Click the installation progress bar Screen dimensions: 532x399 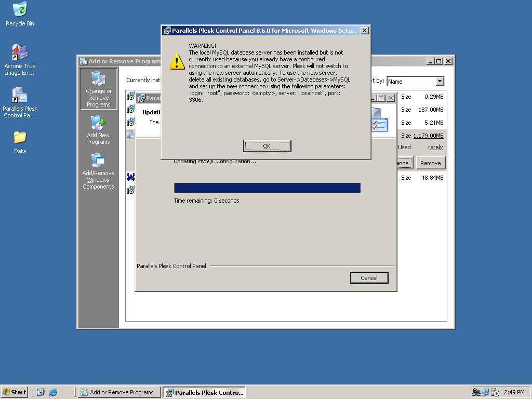click(x=268, y=188)
